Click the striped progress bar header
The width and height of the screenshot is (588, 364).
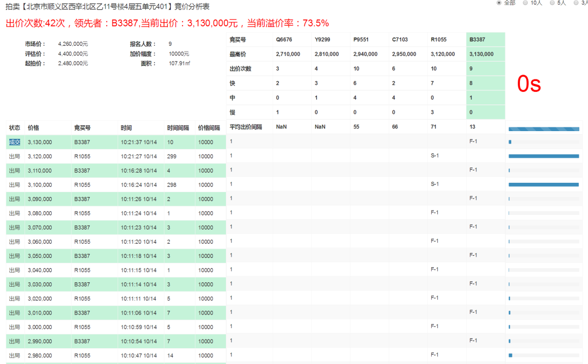click(543, 129)
